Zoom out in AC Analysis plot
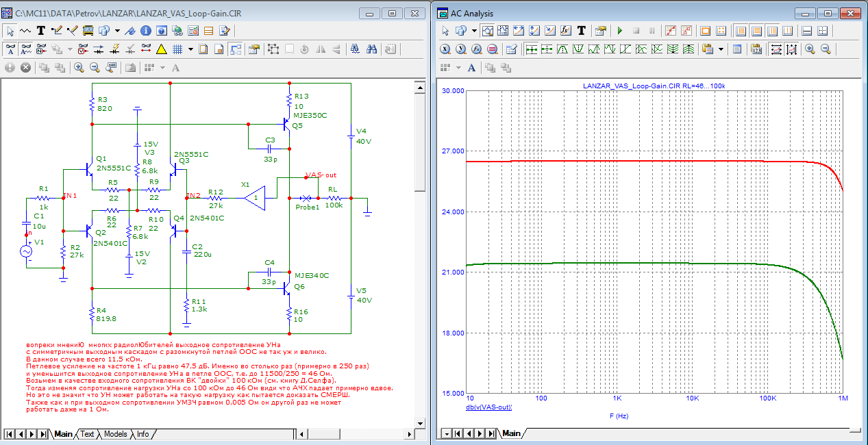The height and width of the screenshot is (445, 868). click(x=826, y=49)
